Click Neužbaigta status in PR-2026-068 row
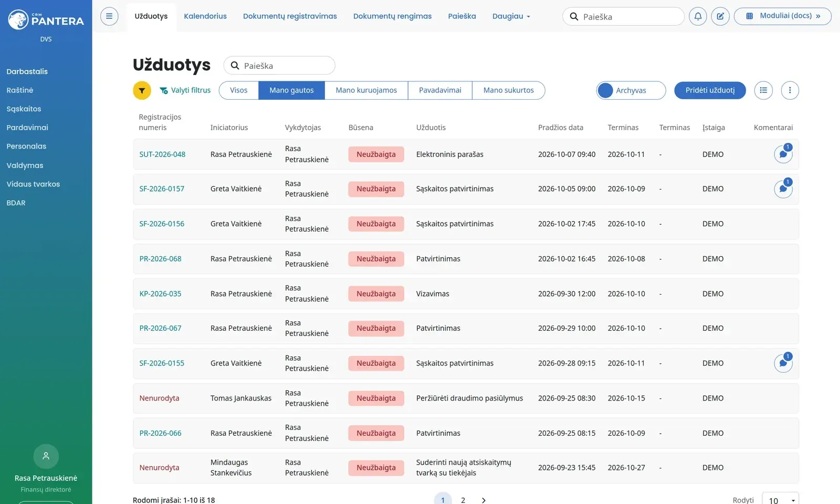This screenshot has height=504, width=840. [376, 259]
